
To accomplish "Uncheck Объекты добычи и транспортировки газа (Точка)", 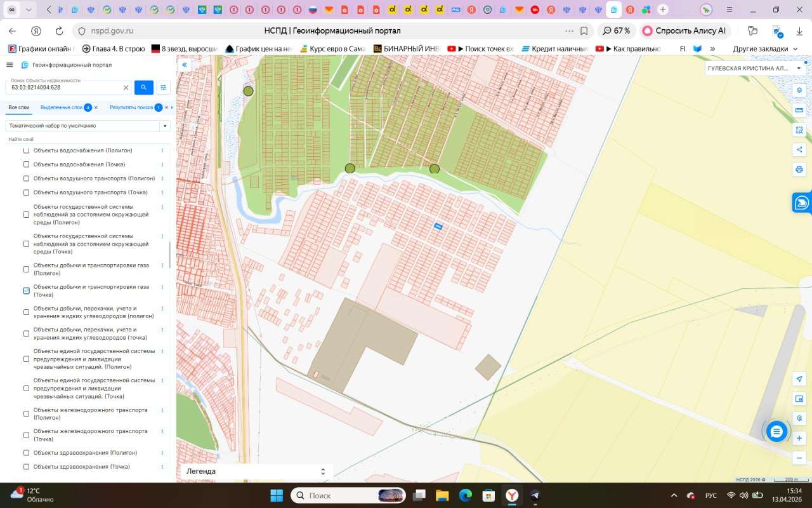I will [27, 291].
